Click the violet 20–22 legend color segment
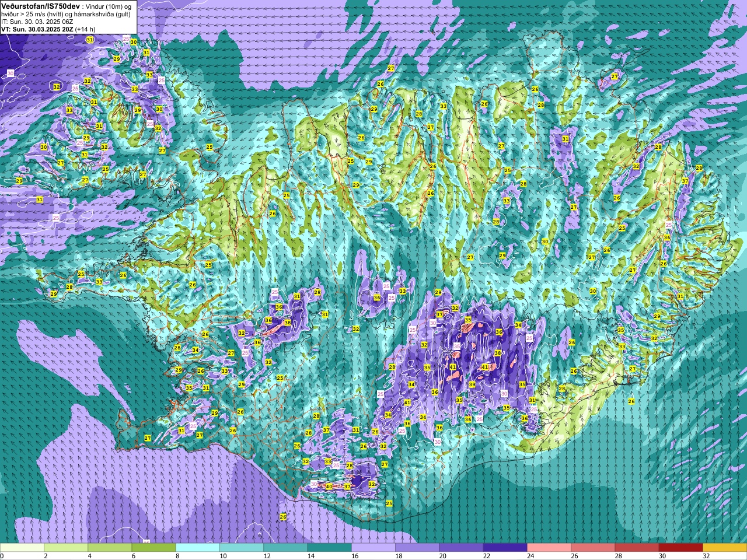Viewport: 747px width, 560px height. pyautogui.click(x=461, y=548)
